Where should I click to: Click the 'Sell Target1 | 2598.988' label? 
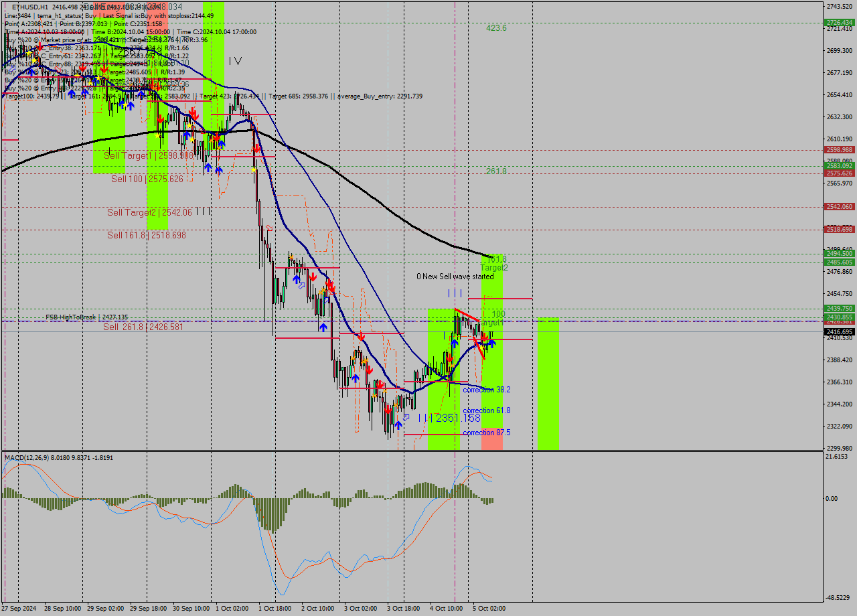click(149, 155)
